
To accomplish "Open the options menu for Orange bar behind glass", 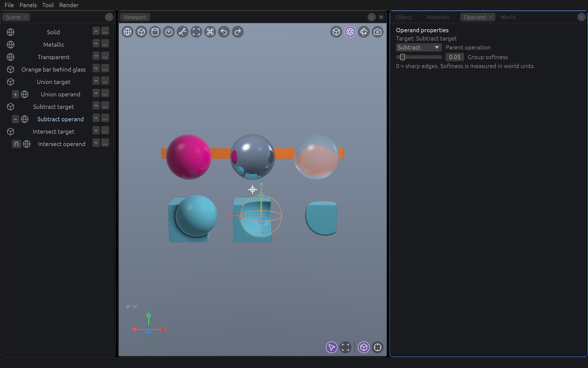I will 105,68.
